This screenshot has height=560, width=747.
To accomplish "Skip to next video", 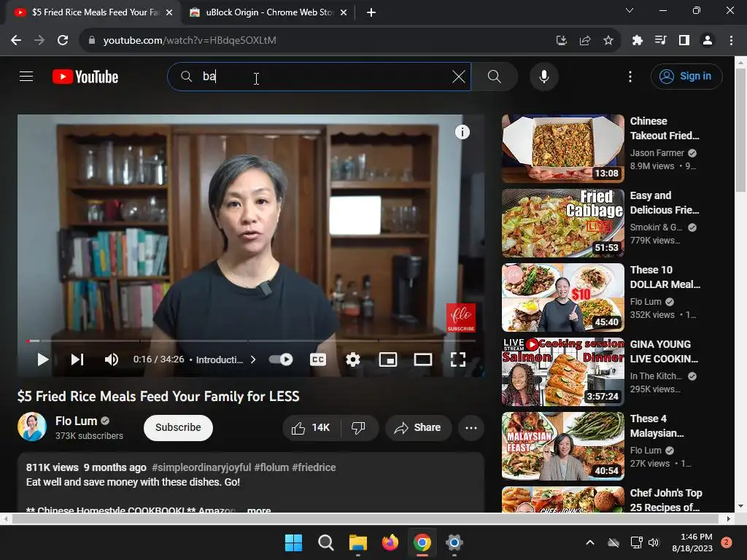I will pos(77,359).
